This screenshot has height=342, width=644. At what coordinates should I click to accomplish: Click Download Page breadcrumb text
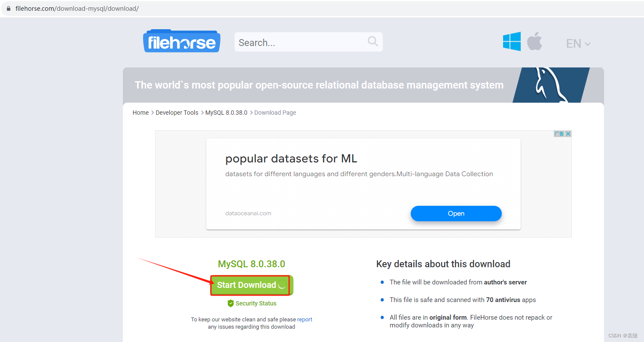pyautogui.click(x=275, y=113)
